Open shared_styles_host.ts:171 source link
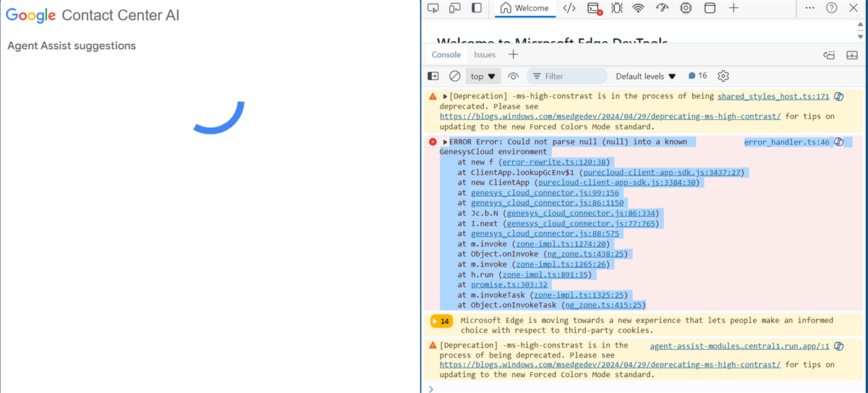This screenshot has width=868, height=393. tap(773, 96)
